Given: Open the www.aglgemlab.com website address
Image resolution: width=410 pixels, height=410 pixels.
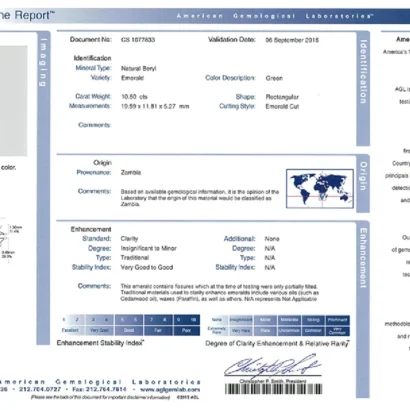Looking at the screenshot, I should point(170,389).
